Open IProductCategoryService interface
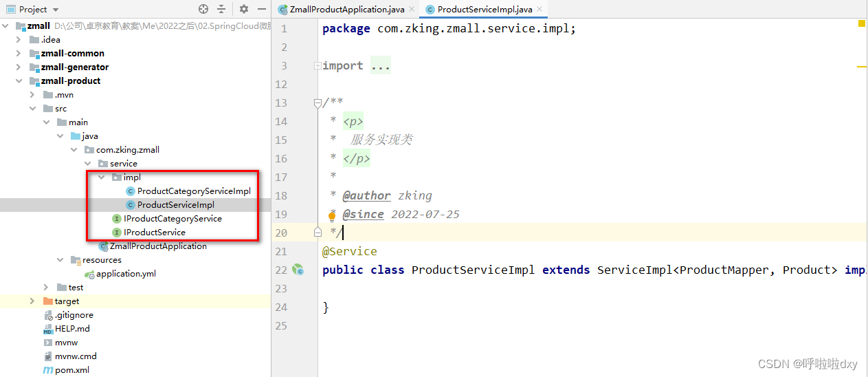The image size is (868, 377). click(x=173, y=219)
